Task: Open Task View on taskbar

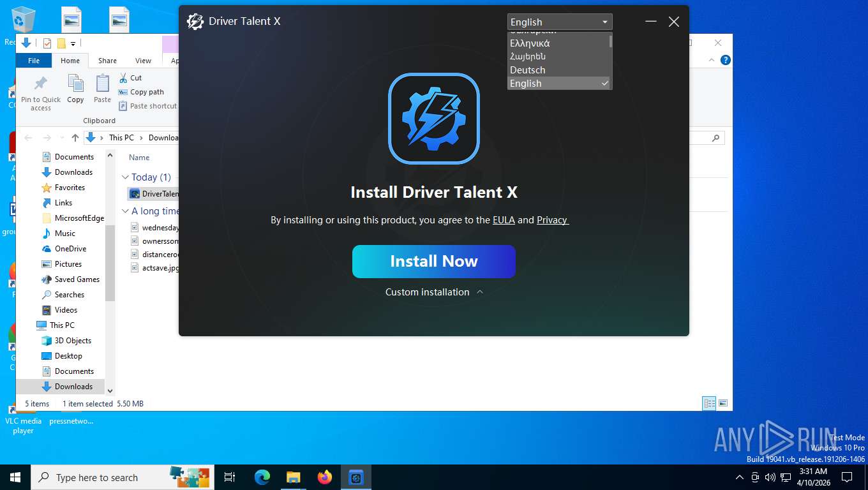Action: click(x=230, y=477)
